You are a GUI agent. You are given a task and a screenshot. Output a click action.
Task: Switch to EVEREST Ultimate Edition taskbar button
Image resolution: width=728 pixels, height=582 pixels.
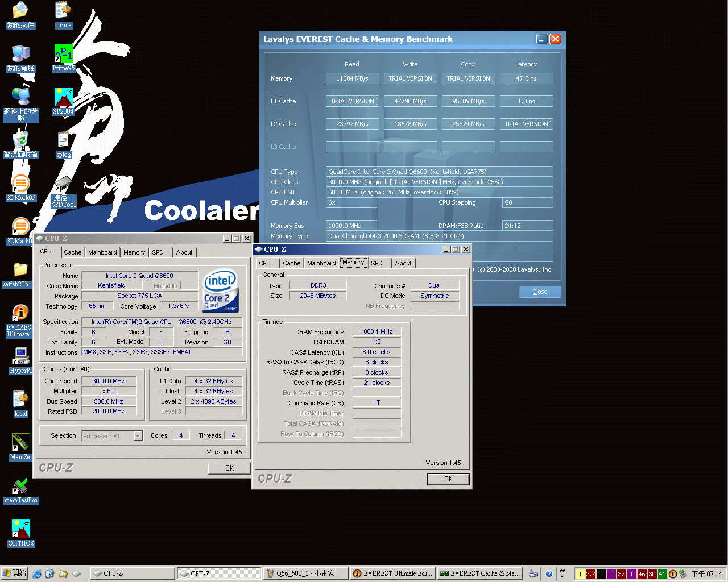(393, 573)
